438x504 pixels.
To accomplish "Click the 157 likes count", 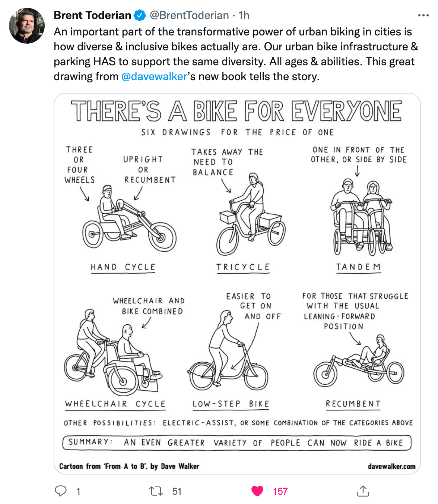I will click(x=280, y=491).
